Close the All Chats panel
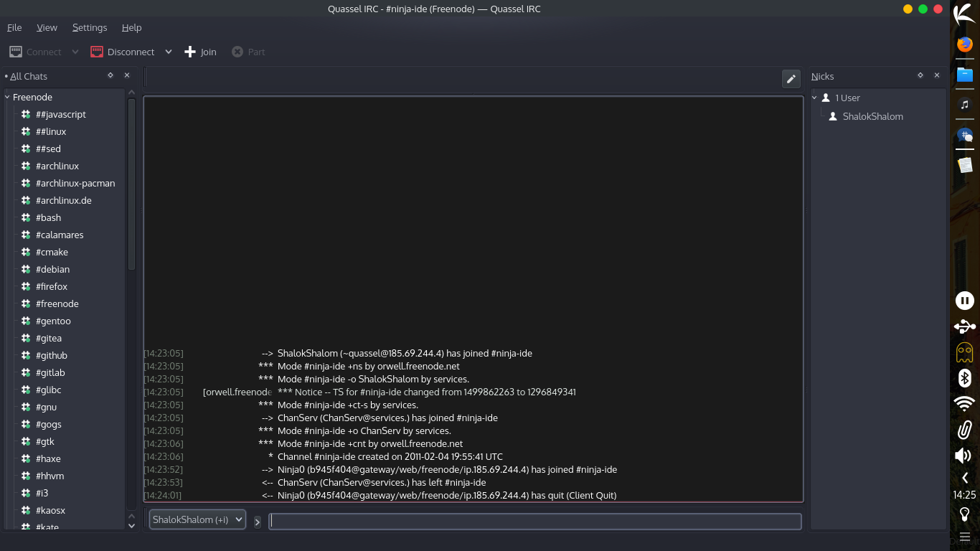Viewport: 980px width, 551px height. (x=127, y=75)
